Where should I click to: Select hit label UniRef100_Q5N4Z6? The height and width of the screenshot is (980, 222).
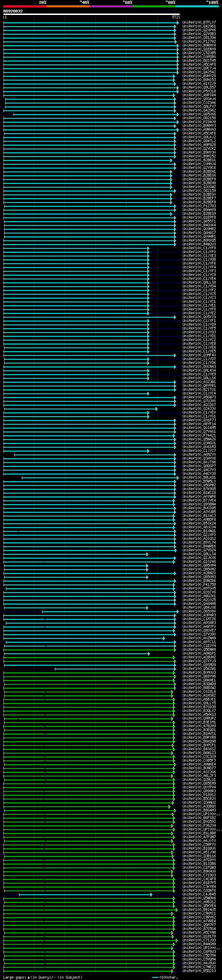[x=199, y=439]
